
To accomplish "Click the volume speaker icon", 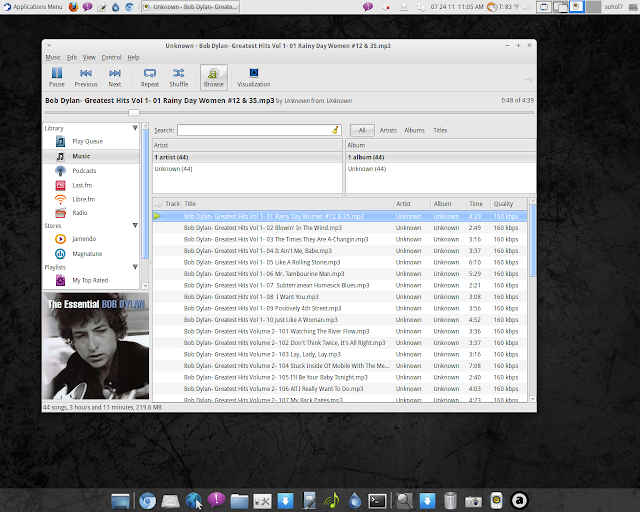I will pyautogui.click(x=528, y=78).
